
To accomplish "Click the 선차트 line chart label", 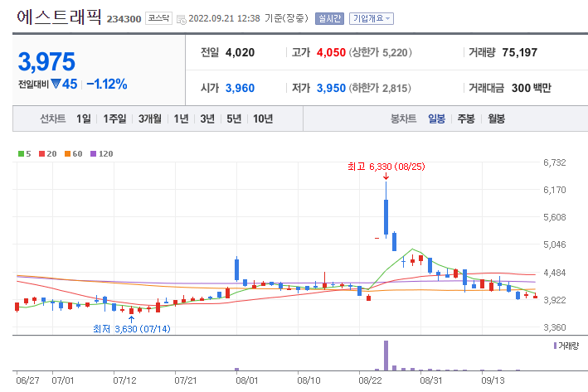I will [x=53, y=119].
